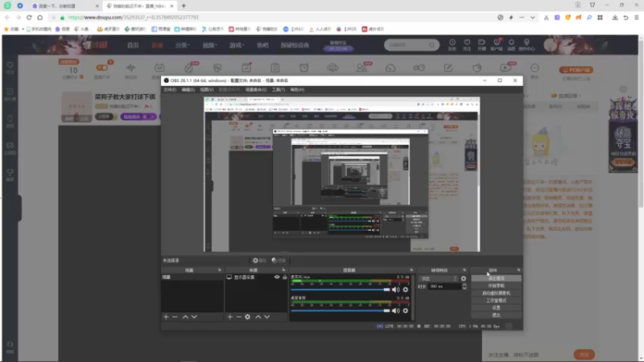Image resolution: width=644 pixels, height=362 pixels.
Task: Open microphone audio settings gear
Action: tap(406, 290)
